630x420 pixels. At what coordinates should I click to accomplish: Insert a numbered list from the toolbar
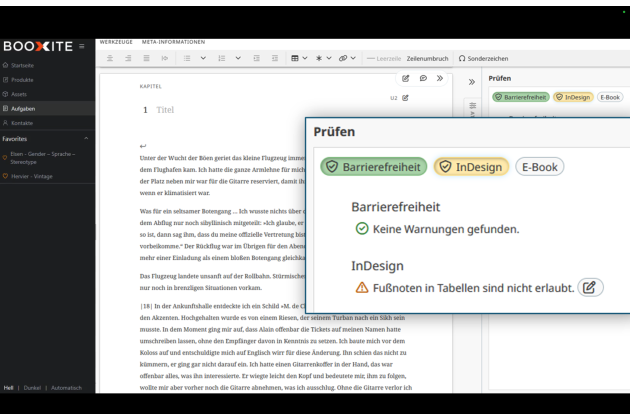click(x=221, y=58)
